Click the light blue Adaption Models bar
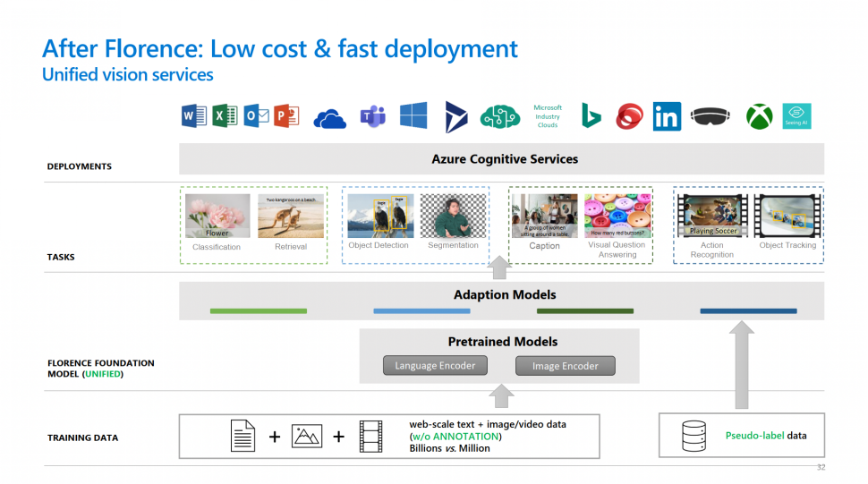 click(421, 311)
